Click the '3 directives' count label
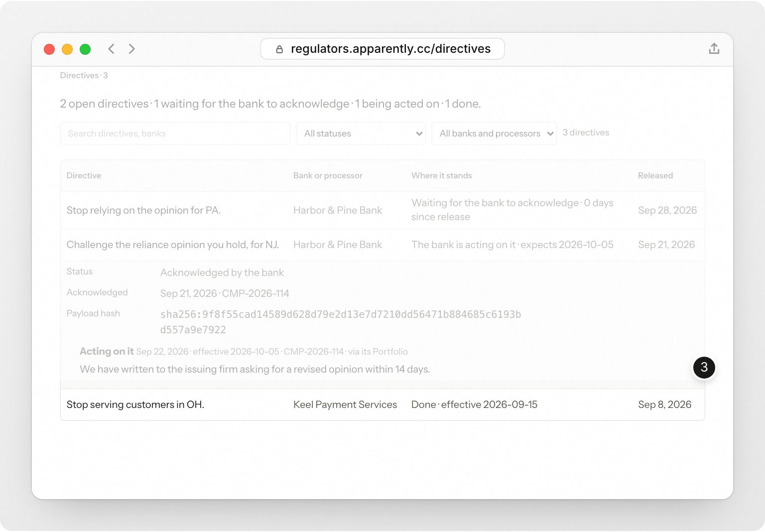 586,133
